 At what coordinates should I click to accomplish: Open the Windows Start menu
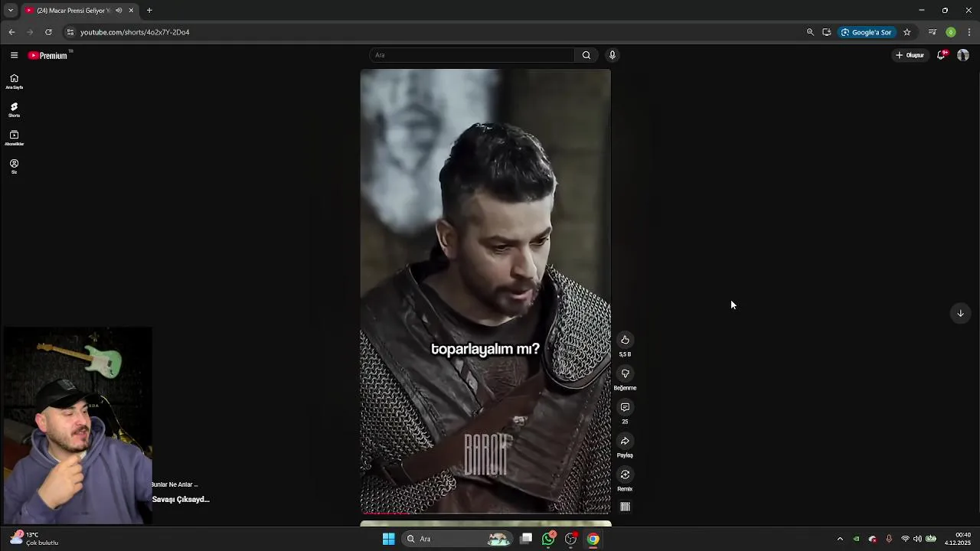(x=388, y=539)
